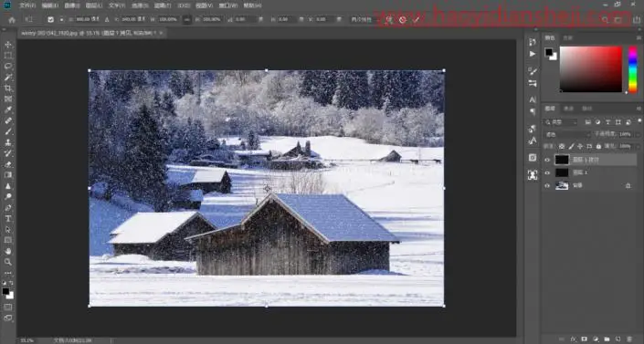Viewport: 644px width, 344px height.
Task: Open the layer blend mode dropdown
Action: click(567, 134)
